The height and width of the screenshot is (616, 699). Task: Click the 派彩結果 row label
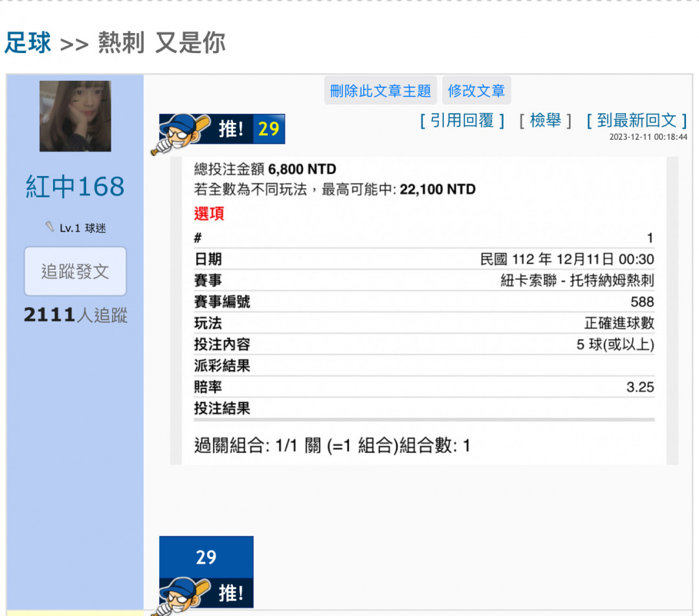pos(222,366)
